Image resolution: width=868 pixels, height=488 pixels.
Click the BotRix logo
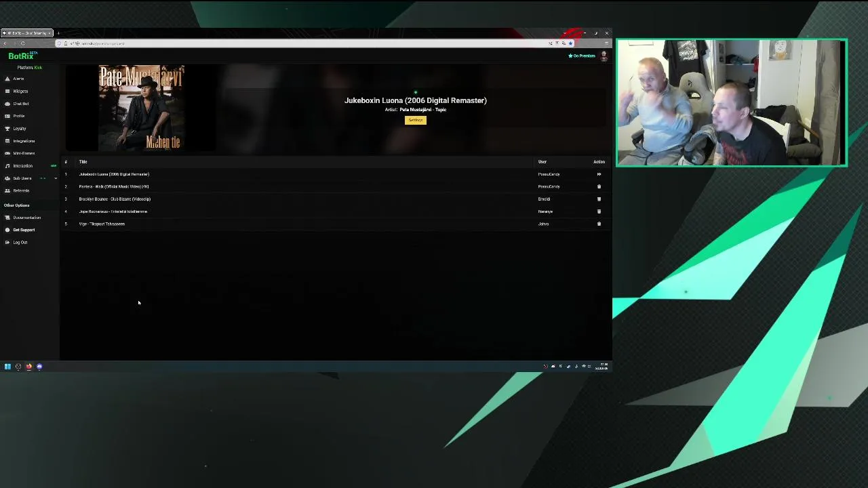tap(22, 56)
